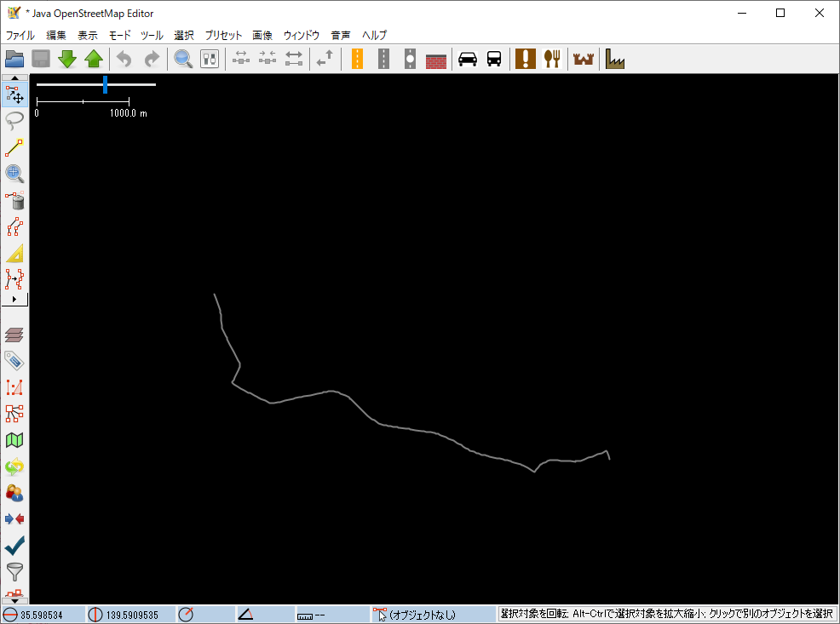The height and width of the screenshot is (624, 840).
Task: Open the search magnifier in the toolbar
Action: point(183,59)
